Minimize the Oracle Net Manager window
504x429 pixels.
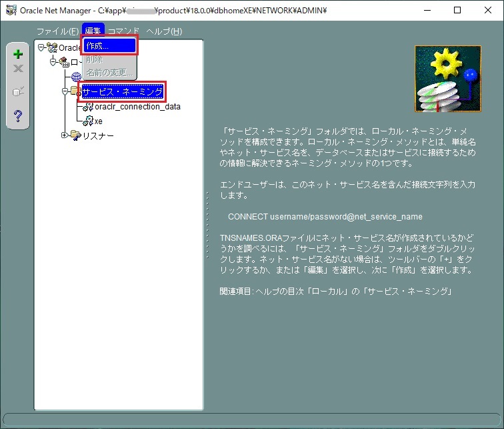[x=427, y=10]
